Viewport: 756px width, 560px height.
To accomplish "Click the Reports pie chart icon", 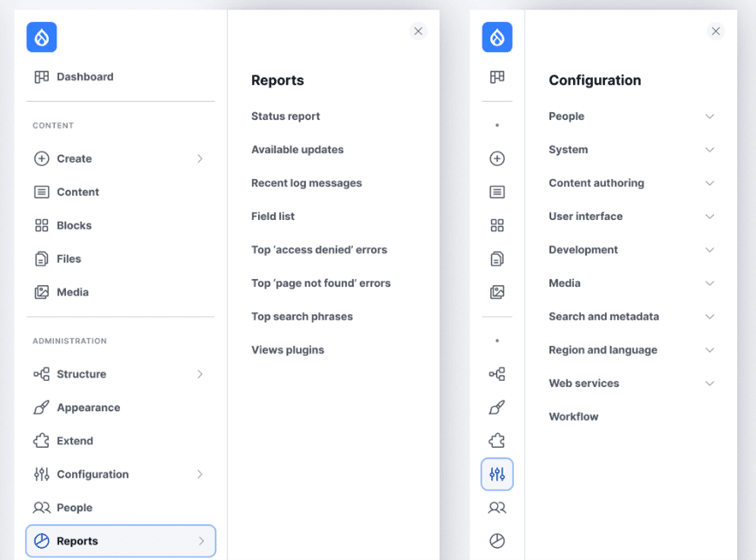I will (497, 540).
